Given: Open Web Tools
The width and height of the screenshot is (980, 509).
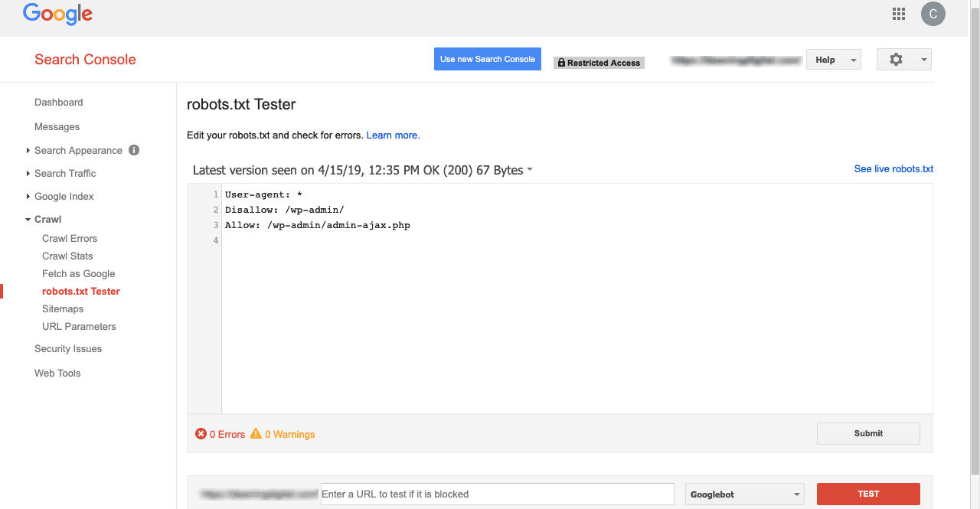Looking at the screenshot, I should (57, 374).
